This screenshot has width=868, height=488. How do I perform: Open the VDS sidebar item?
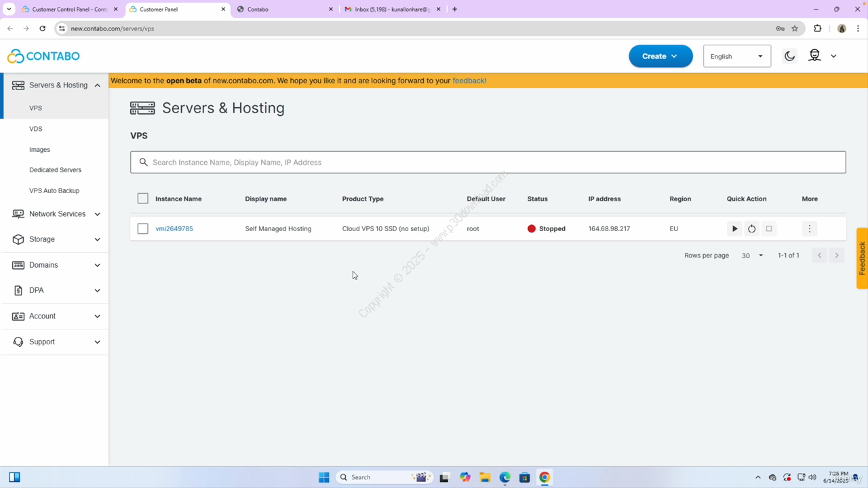coord(36,129)
